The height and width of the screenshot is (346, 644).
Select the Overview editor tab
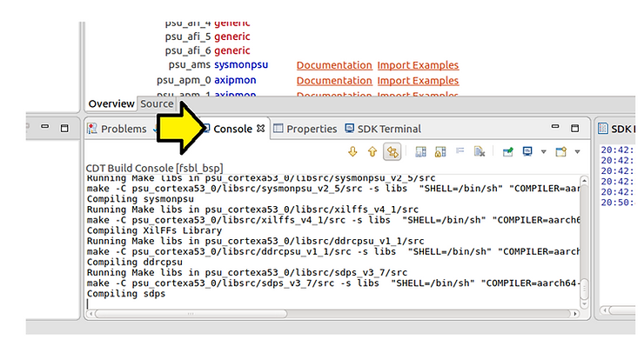[x=111, y=103]
